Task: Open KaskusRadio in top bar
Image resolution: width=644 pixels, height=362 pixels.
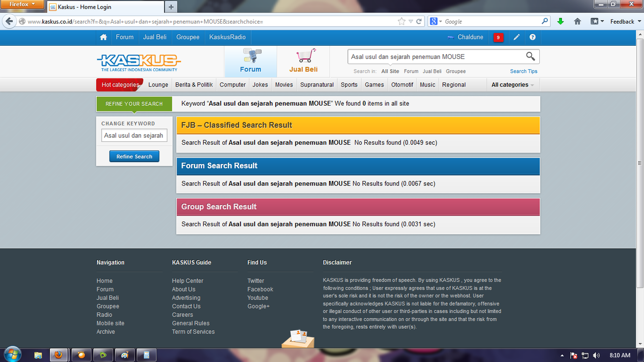Action: [x=227, y=37]
